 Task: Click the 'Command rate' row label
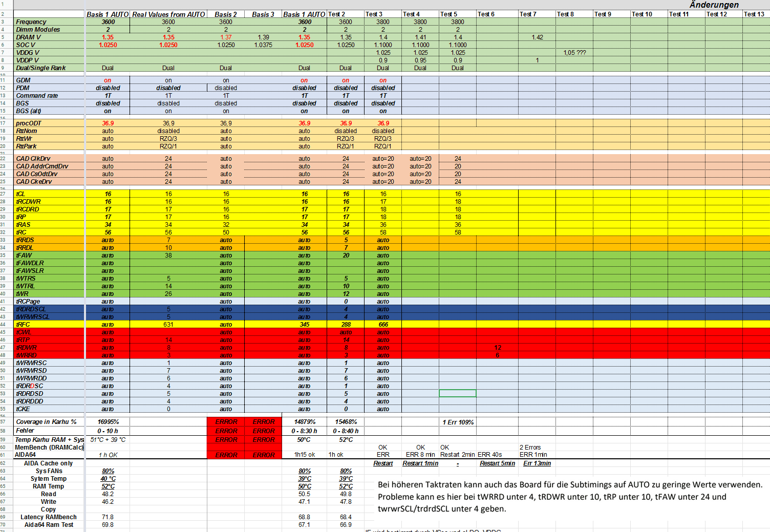coord(37,96)
